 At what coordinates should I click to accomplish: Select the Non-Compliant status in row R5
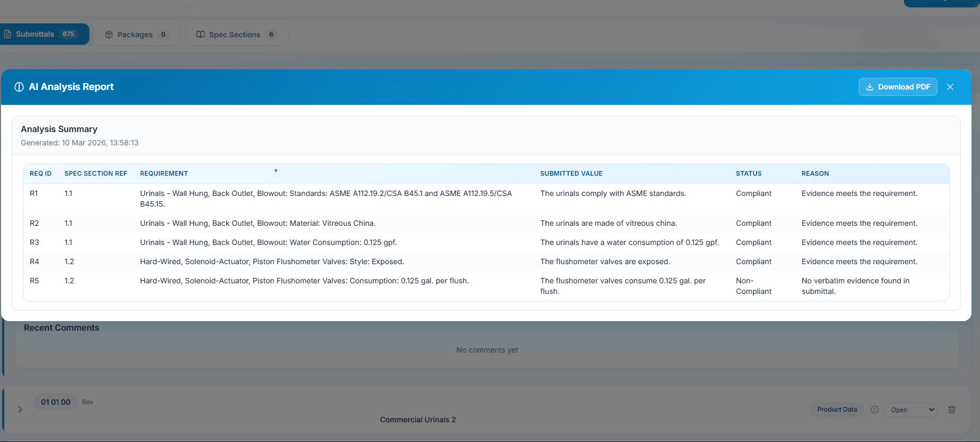[753, 286]
